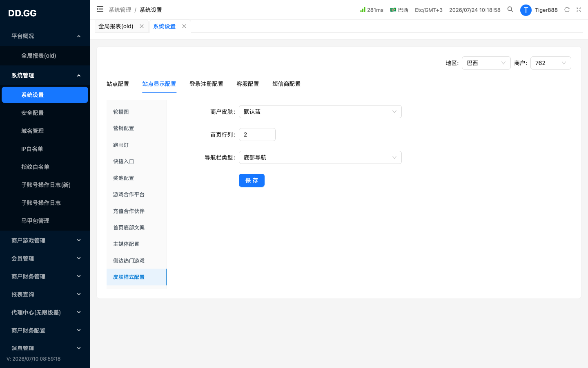
Task: Select 奖池配置 in the settings list
Action: point(136,178)
